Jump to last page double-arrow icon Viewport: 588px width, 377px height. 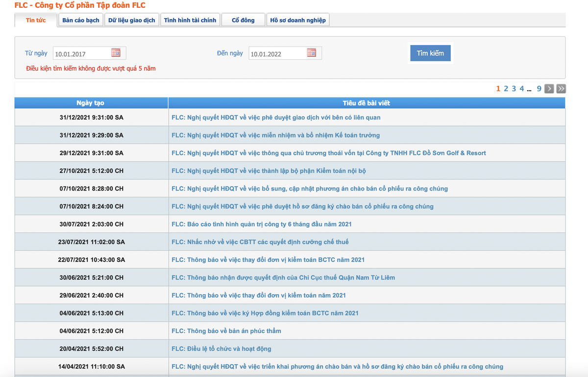(561, 89)
